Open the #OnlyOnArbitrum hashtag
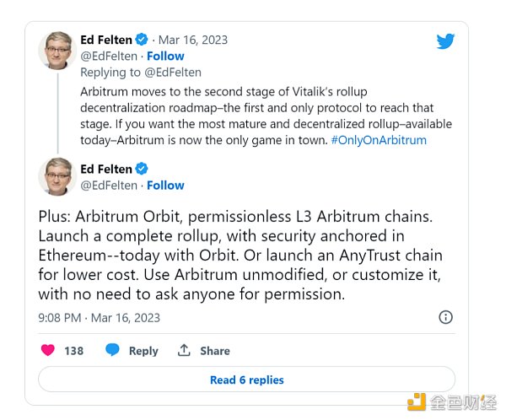The height and width of the screenshot is (420, 506). pyautogui.click(x=378, y=140)
